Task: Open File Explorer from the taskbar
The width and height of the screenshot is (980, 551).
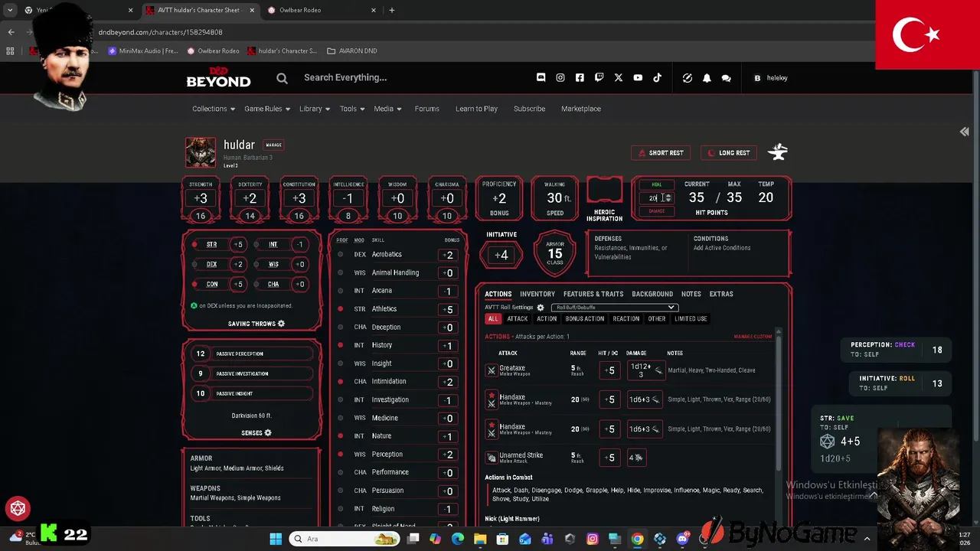Action: 480,539
